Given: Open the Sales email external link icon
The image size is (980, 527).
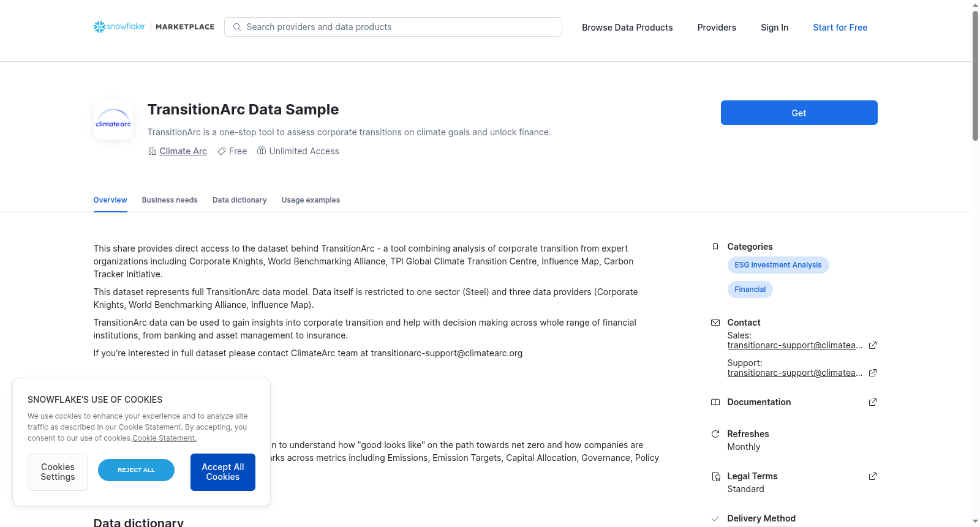Looking at the screenshot, I should 873,345.
